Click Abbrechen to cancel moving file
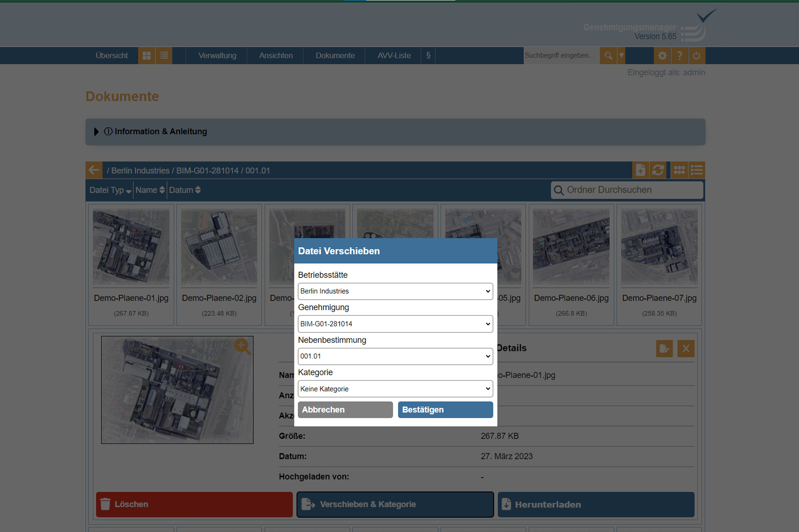Screen dimensions: 799x532 pos(345,410)
